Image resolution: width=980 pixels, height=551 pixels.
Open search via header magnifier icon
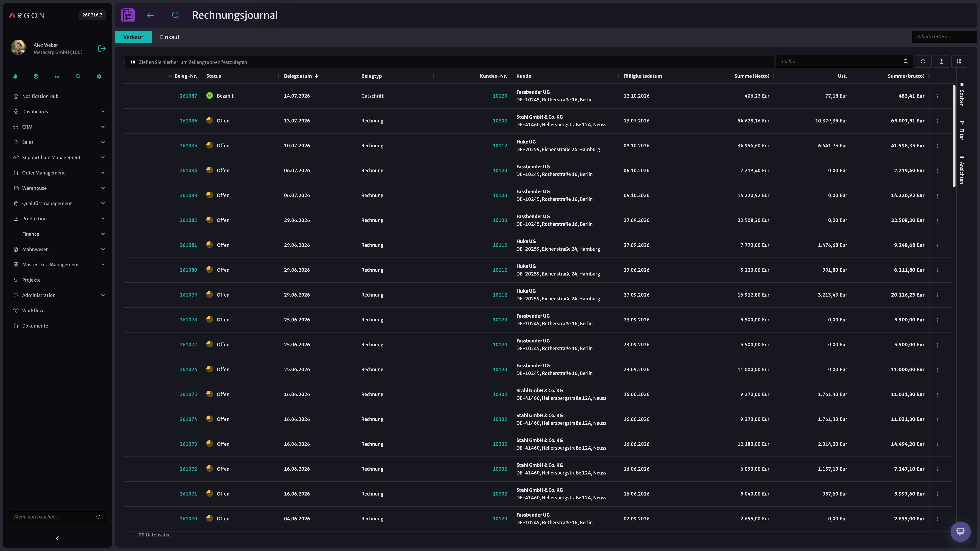coord(175,15)
